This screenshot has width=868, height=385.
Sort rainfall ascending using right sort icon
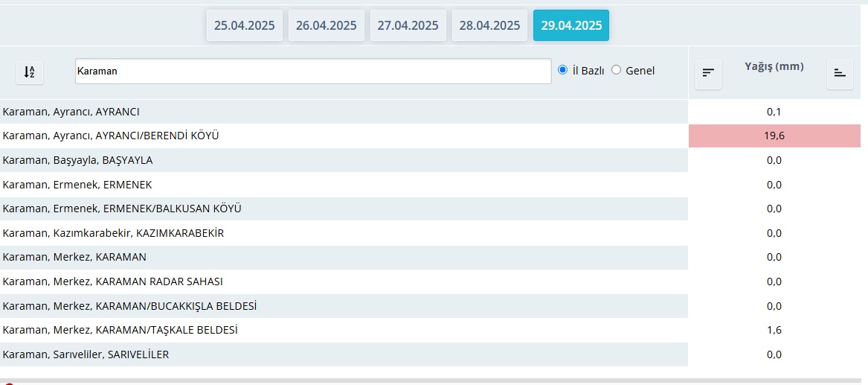pyautogui.click(x=840, y=73)
